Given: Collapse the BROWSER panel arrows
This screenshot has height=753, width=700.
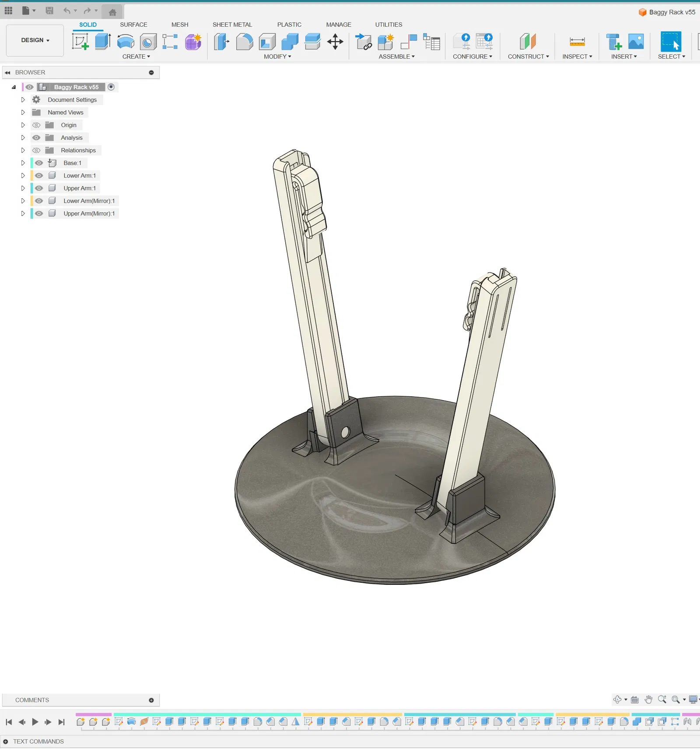Looking at the screenshot, I should coord(7,73).
